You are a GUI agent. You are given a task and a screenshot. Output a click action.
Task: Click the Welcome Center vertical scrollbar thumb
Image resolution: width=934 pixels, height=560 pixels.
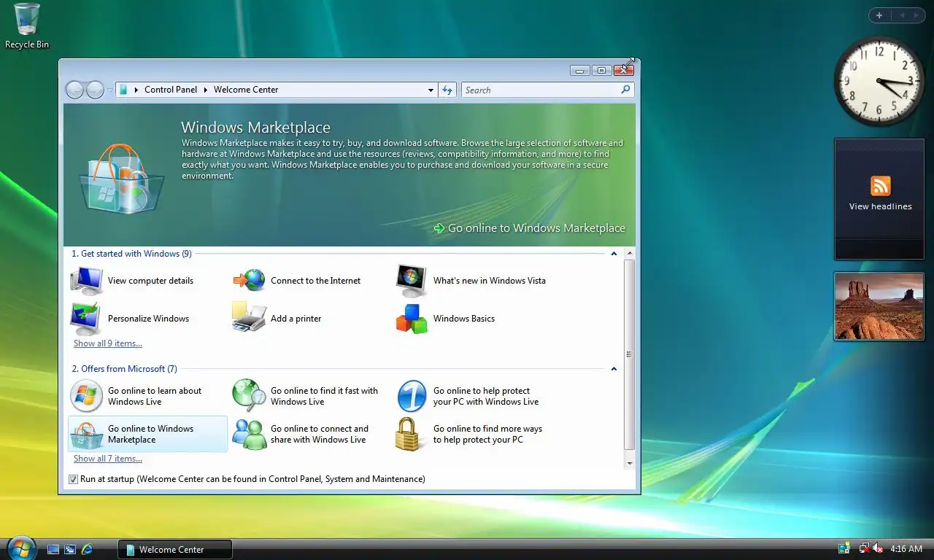click(629, 354)
